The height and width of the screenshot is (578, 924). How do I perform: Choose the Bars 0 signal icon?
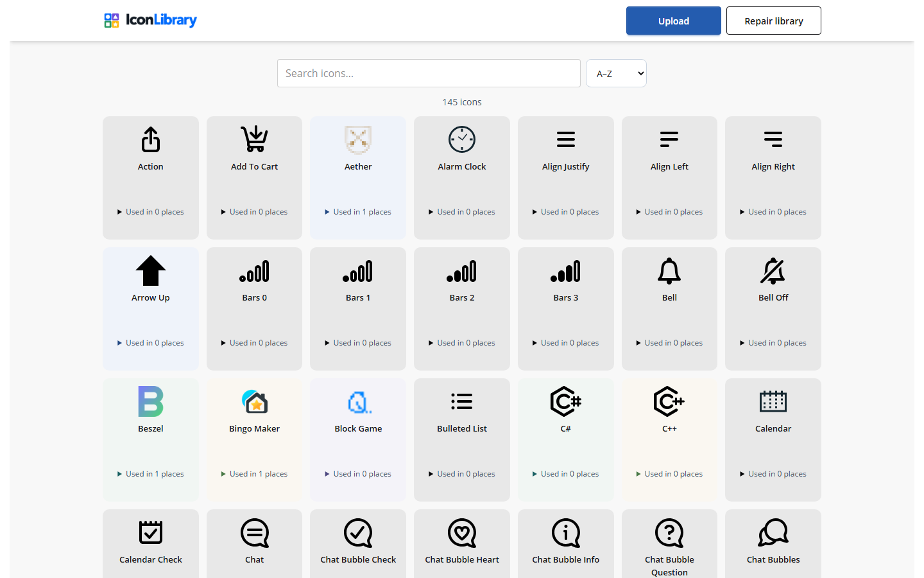click(255, 271)
